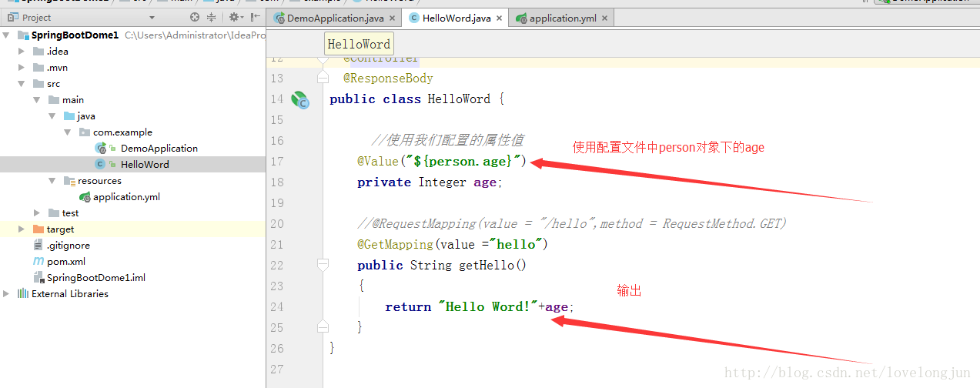
Task: Select DemoApplication in the project tree
Action: click(x=159, y=148)
